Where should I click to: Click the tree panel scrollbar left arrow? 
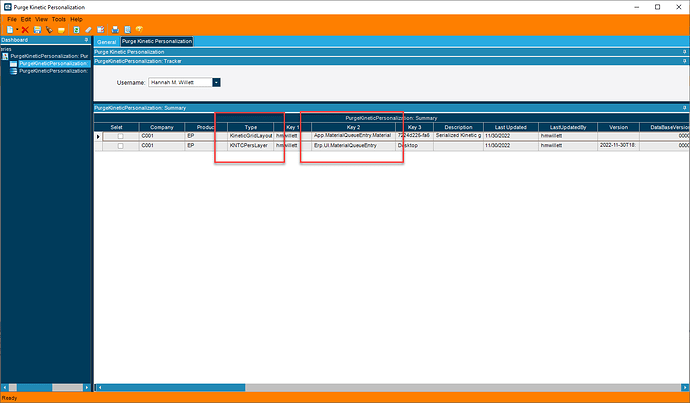5,388
